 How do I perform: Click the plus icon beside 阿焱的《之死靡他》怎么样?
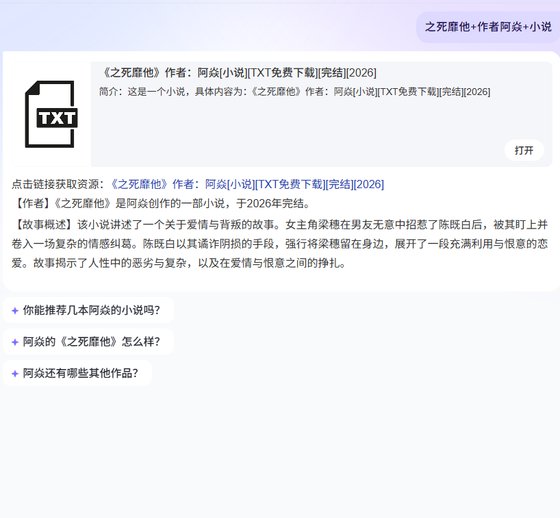pyautogui.click(x=15, y=342)
